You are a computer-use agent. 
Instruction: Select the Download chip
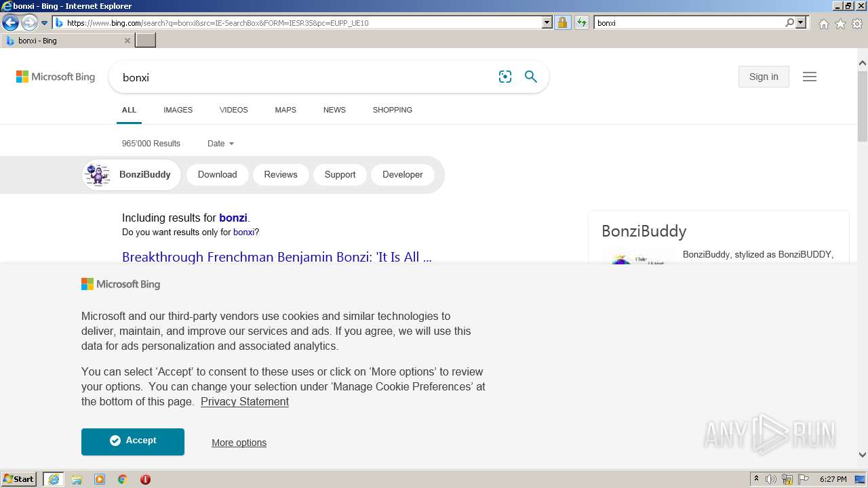coord(217,174)
